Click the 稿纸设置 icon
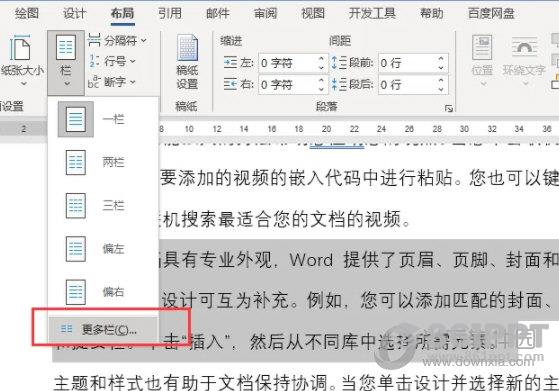This screenshot has width=559, height=391. click(188, 48)
